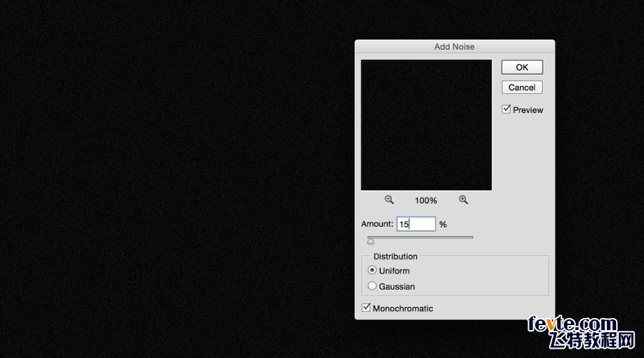Click the percent sign beside Amount field
Viewport: 644px width, 358px height.
tap(443, 224)
